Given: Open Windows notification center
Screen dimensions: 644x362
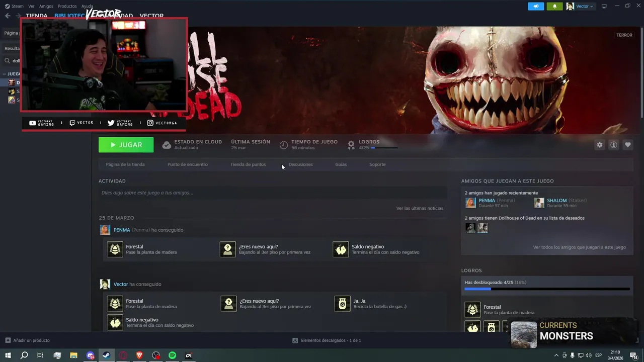Looking at the screenshot, I should click(633, 355).
